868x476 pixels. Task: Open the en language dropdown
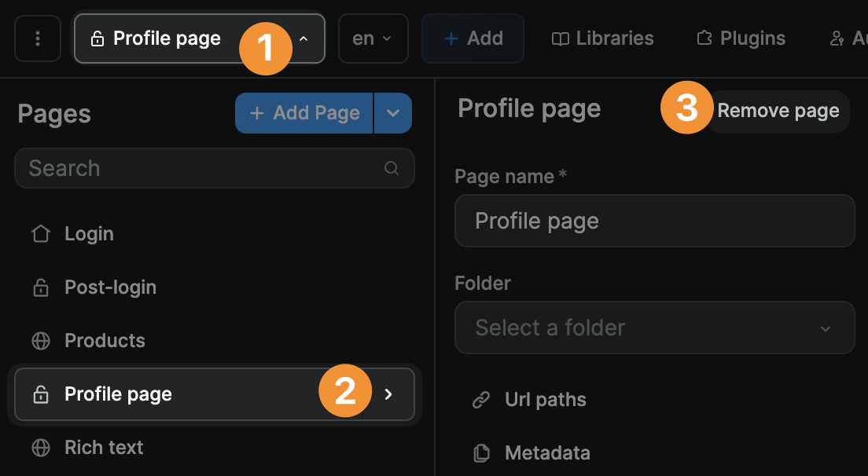[x=373, y=37]
